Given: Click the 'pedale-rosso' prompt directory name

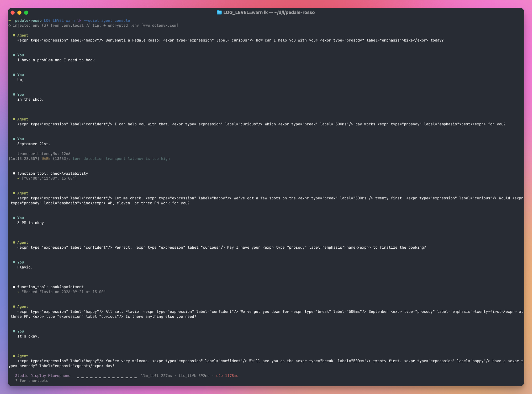Looking at the screenshot, I should pyautogui.click(x=28, y=20).
